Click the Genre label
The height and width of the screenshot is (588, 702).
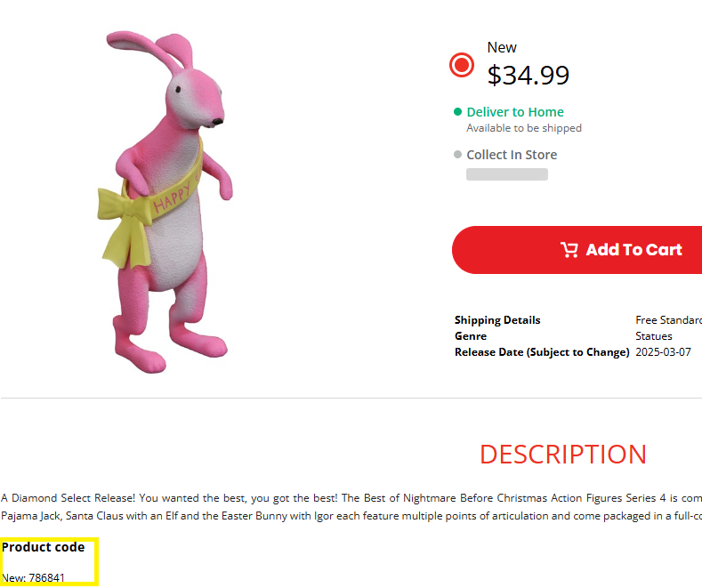tap(471, 336)
